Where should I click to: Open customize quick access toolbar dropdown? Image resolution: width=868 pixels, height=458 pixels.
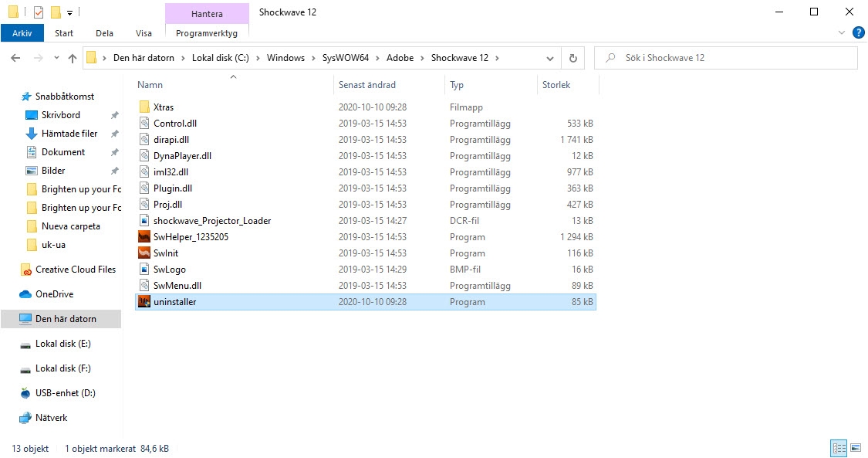(x=69, y=12)
